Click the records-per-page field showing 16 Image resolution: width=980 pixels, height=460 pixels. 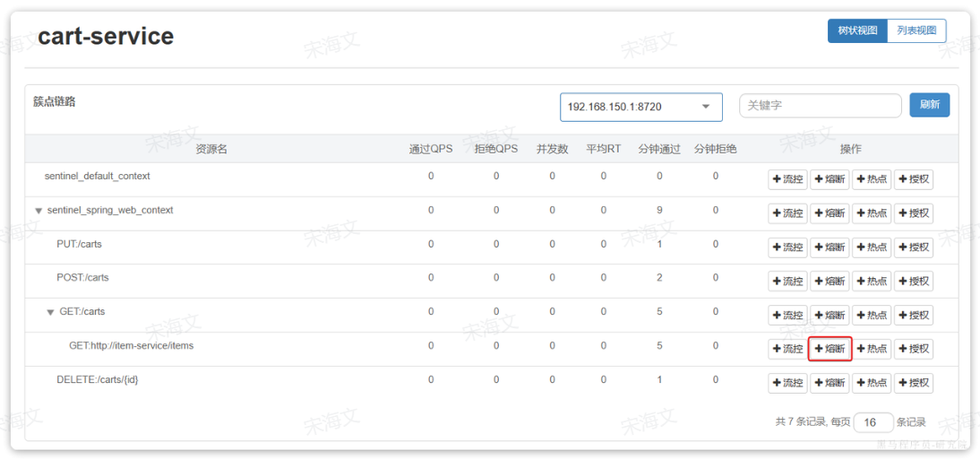coord(873,422)
